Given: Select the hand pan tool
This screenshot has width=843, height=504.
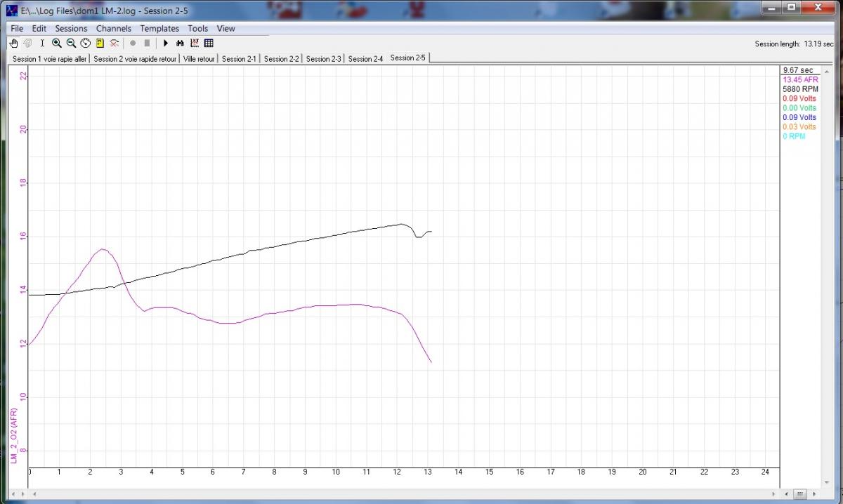Looking at the screenshot, I should click(x=14, y=43).
